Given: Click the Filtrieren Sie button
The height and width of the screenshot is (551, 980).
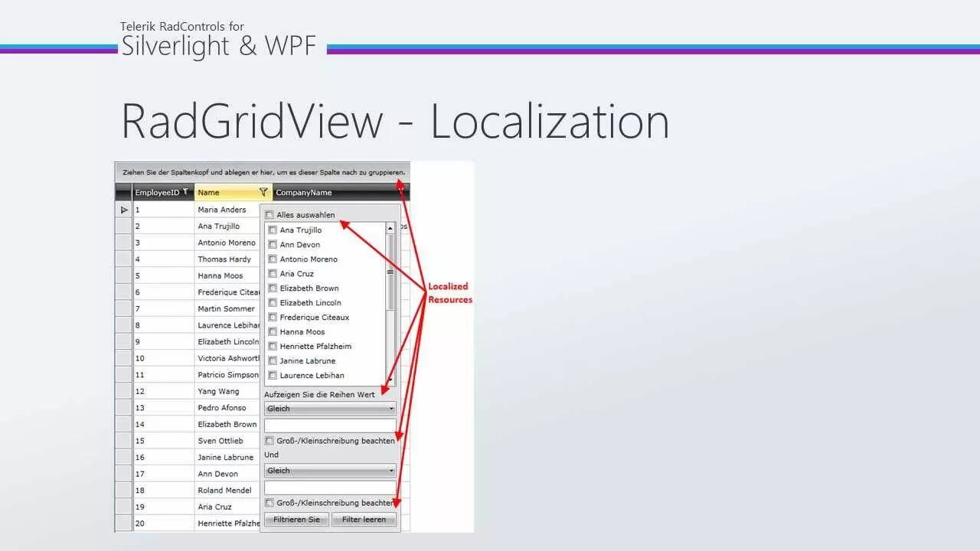Looking at the screenshot, I should (297, 520).
